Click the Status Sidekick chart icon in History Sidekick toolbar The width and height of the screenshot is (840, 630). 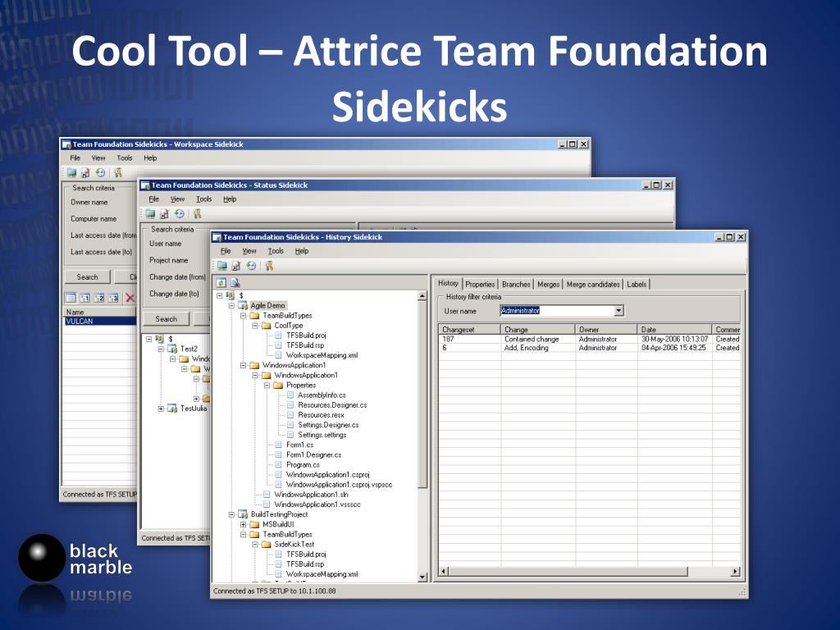236,266
